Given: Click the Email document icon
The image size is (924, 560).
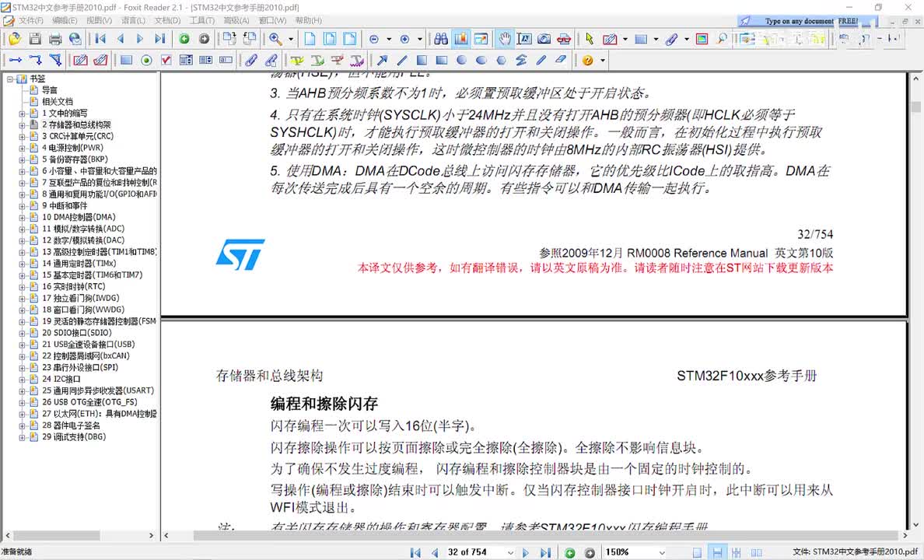Looking at the screenshot, I should (x=75, y=39).
